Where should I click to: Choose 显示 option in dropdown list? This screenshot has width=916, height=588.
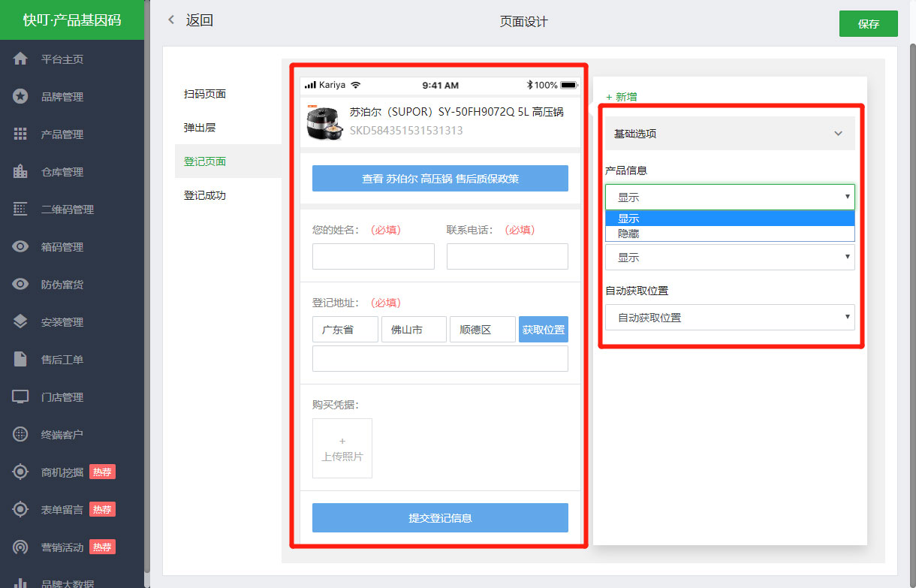tap(730, 219)
